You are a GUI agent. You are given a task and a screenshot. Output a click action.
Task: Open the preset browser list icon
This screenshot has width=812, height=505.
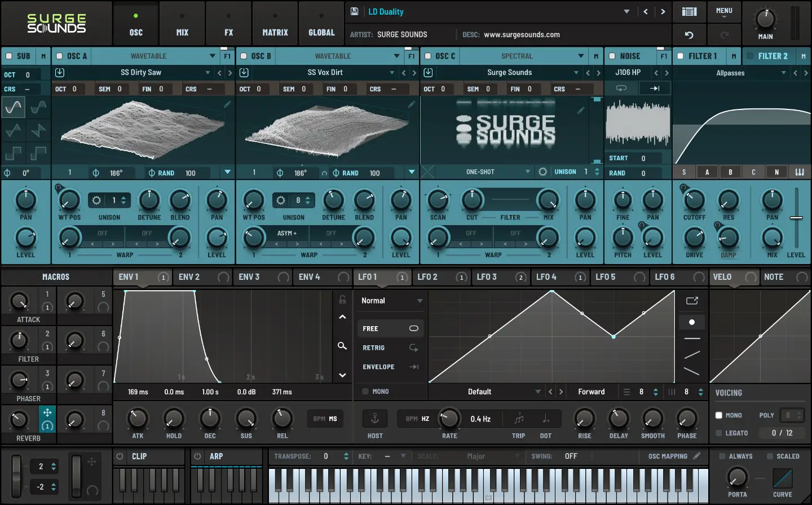pyautogui.click(x=689, y=12)
